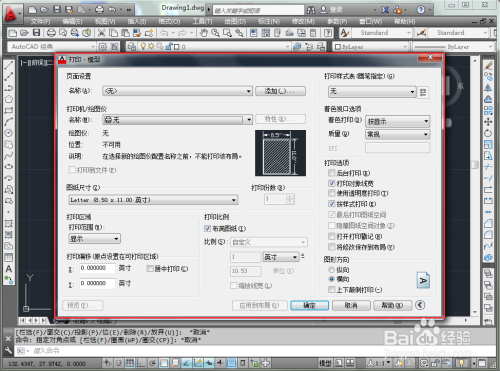Open 着色打印 shade plot dropdown
Screen dimensions: 500x371
[x=397, y=121]
